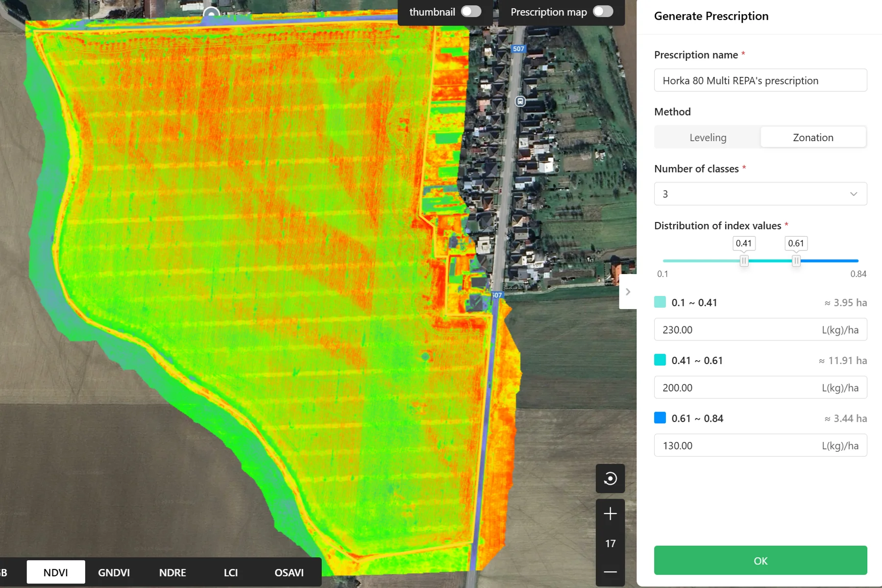Viewport: 882px width, 588px height.
Task: Switch to the OSAVI index tab
Action: (x=289, y=572)
